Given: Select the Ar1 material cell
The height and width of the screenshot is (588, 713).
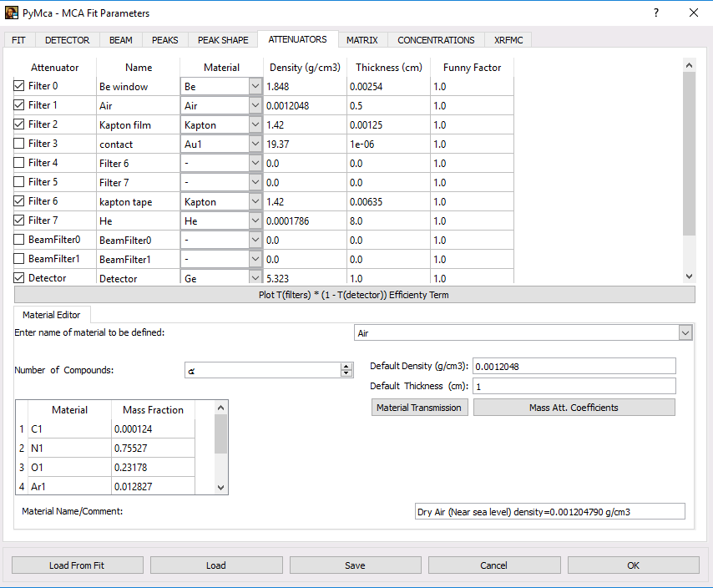Looking at the screenshot, I should coord(69,486).
